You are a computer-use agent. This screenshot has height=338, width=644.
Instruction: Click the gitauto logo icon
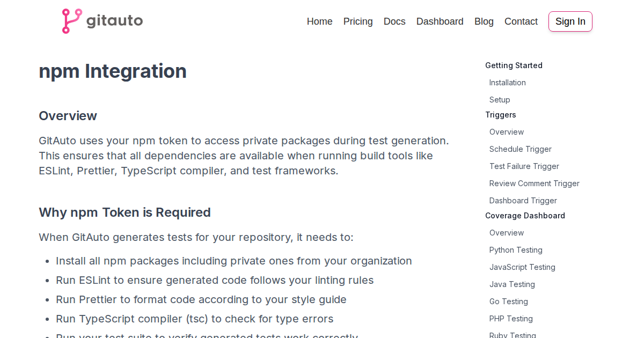103,21
